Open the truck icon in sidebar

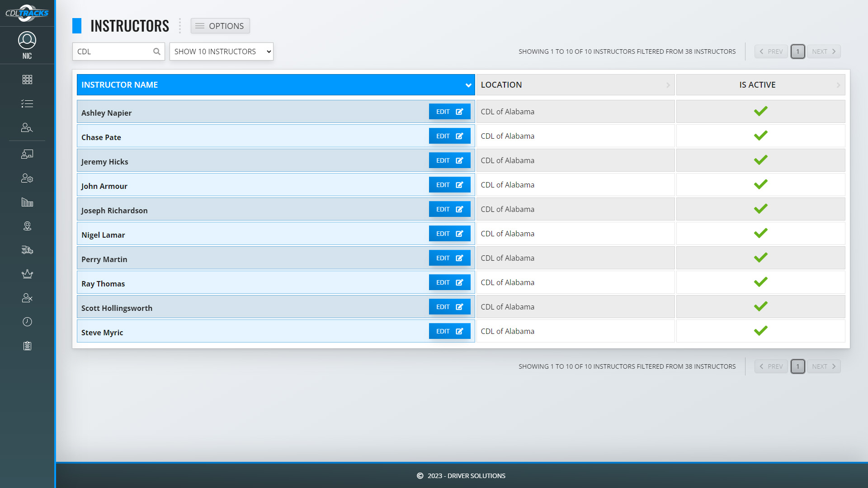click(27, 250)
